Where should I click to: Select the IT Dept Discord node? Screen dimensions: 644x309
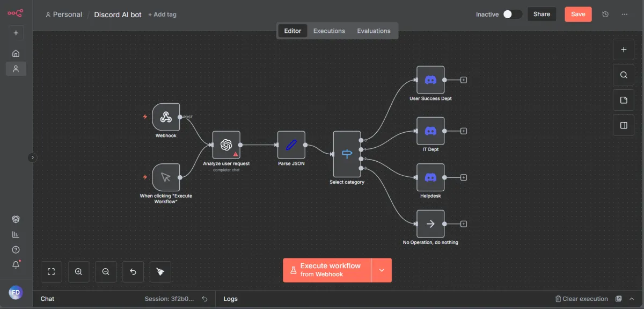[x=430, y=131]
